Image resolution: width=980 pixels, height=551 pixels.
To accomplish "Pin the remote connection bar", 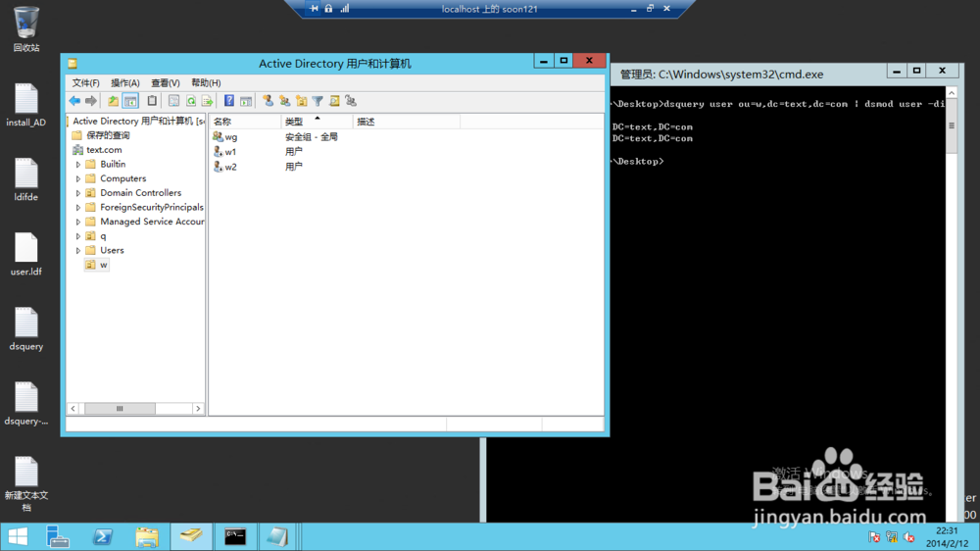I will tap(314, 9).
